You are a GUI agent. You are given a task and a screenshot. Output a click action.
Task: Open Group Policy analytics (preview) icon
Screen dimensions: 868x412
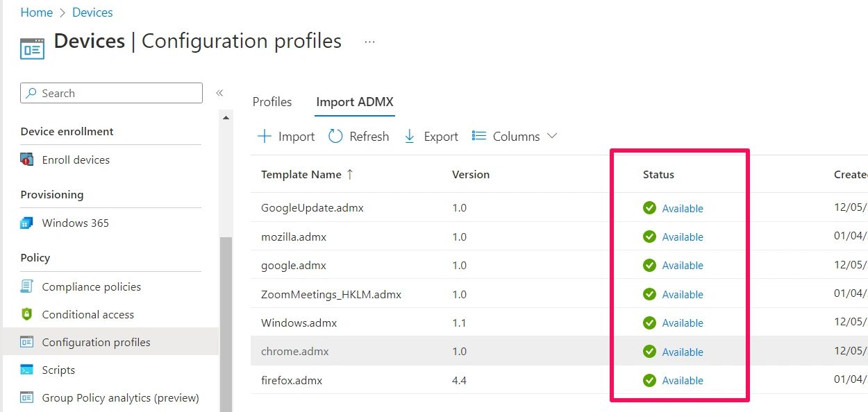pos(27,397)
